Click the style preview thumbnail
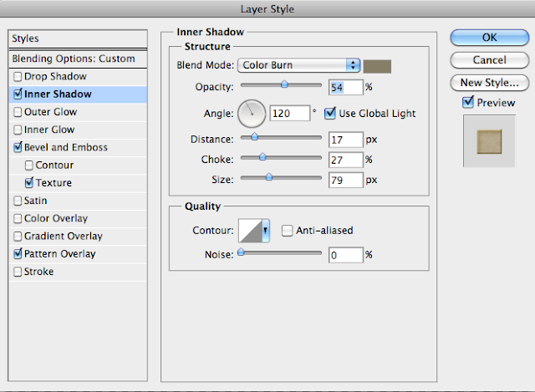The height and width of the screenshot is (392, 535). click(x=489, y=139)
